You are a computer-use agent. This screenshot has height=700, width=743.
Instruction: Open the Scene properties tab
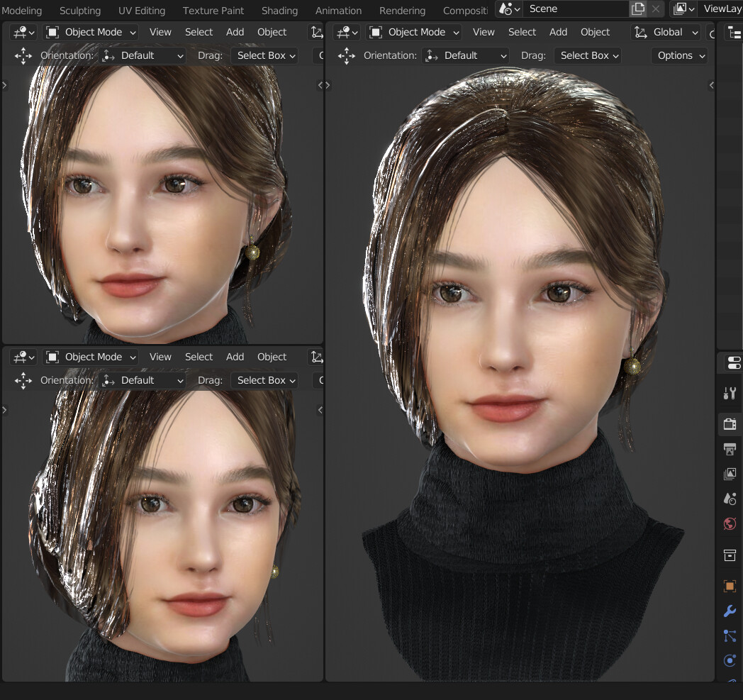point(730,499)
